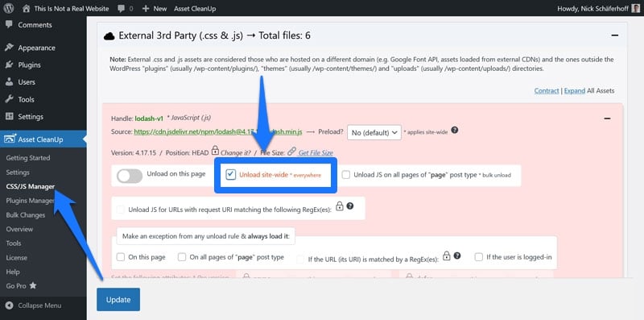
Task: Click the Update button
Action: tap(118, 300)
